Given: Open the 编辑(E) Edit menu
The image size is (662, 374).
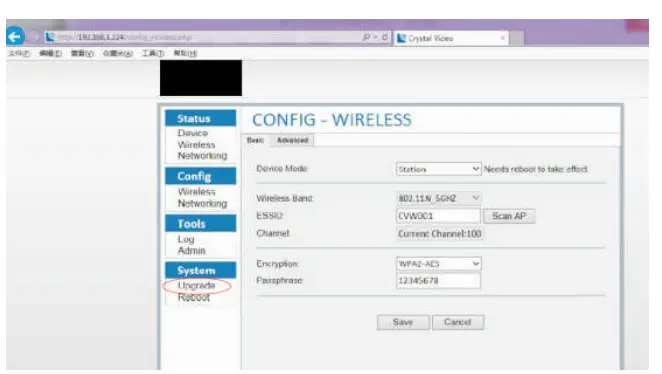Looking at the screenshot, I should 50,54.
